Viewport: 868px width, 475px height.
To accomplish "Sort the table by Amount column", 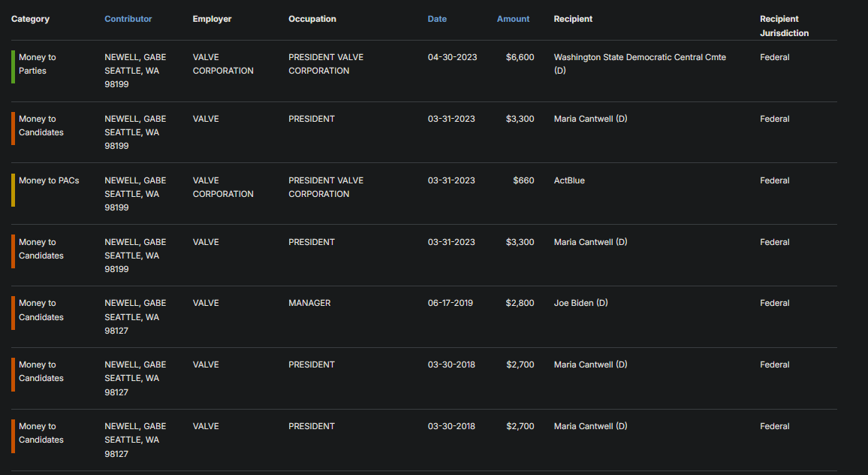I will pyautogui.click(x=513, y=19).
